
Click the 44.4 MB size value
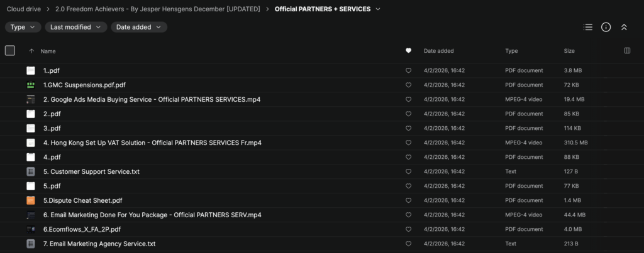point(575,215)
